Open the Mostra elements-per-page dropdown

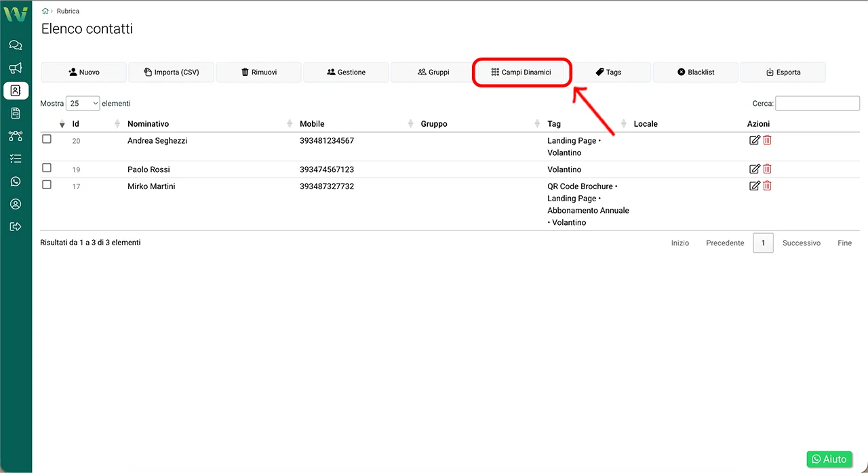point(83,104)
